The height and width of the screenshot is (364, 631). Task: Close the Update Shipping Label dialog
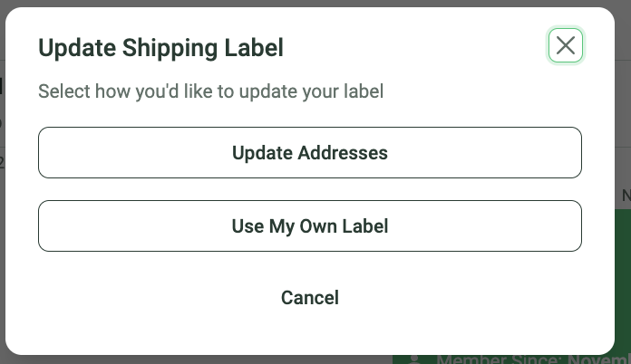click(x=566, y=45)
